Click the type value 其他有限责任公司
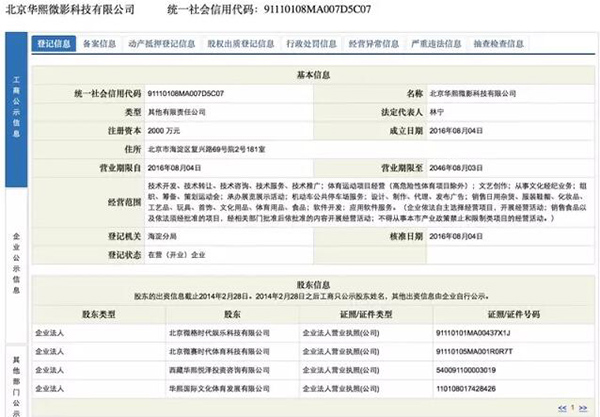600x417 pixels. click(176, 112)
